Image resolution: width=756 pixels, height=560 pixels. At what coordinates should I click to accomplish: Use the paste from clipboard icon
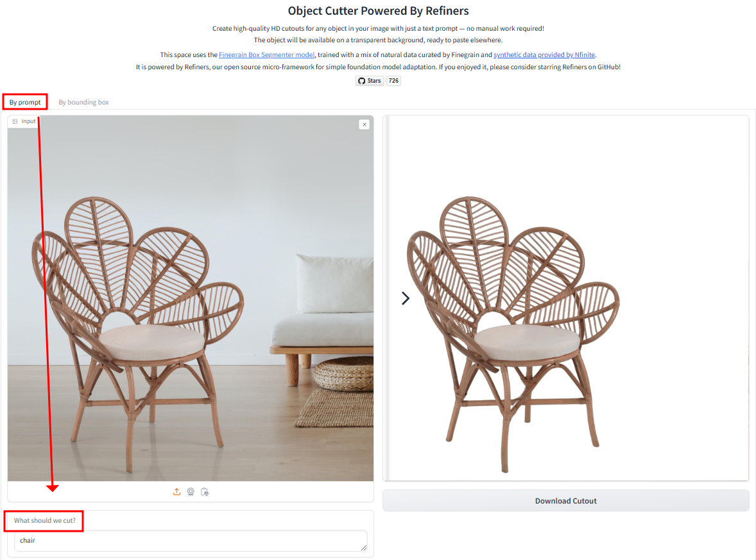click(205, 491)
